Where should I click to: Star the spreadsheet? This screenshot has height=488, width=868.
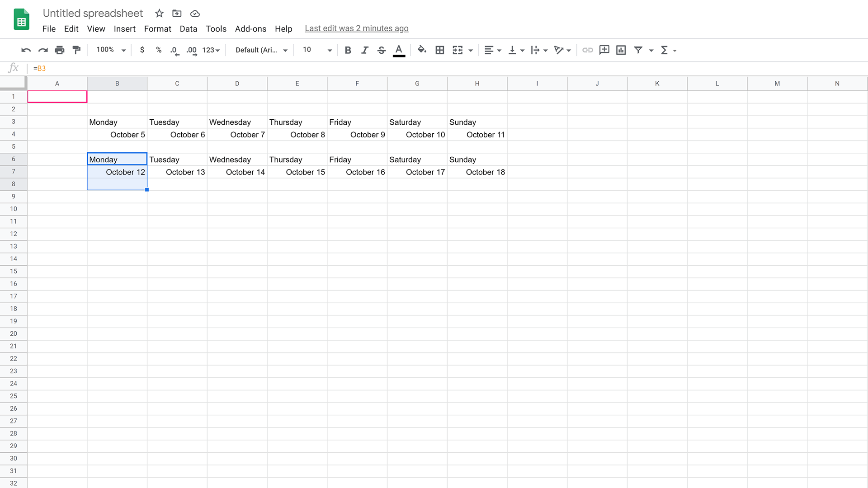click(159, 14)
